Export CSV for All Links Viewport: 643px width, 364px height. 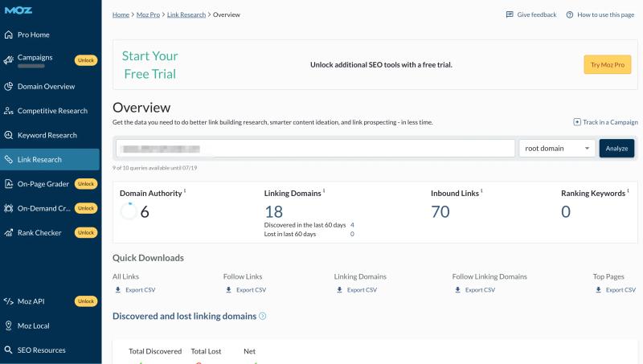tap(135, 290)
